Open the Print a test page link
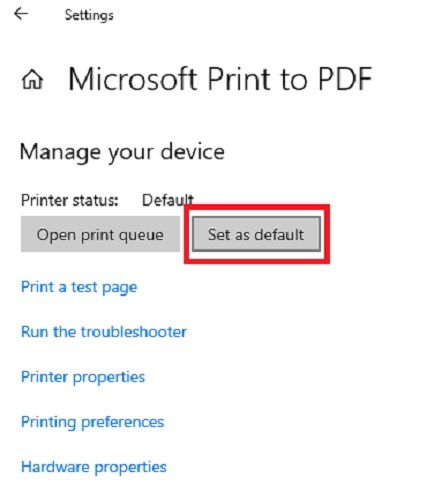The image size is (426, 500). click(79, 287)
